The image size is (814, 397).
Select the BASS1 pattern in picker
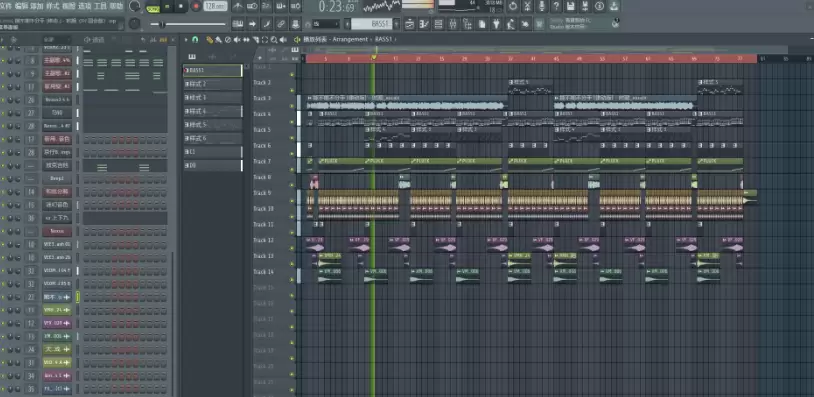pos(213,70)
